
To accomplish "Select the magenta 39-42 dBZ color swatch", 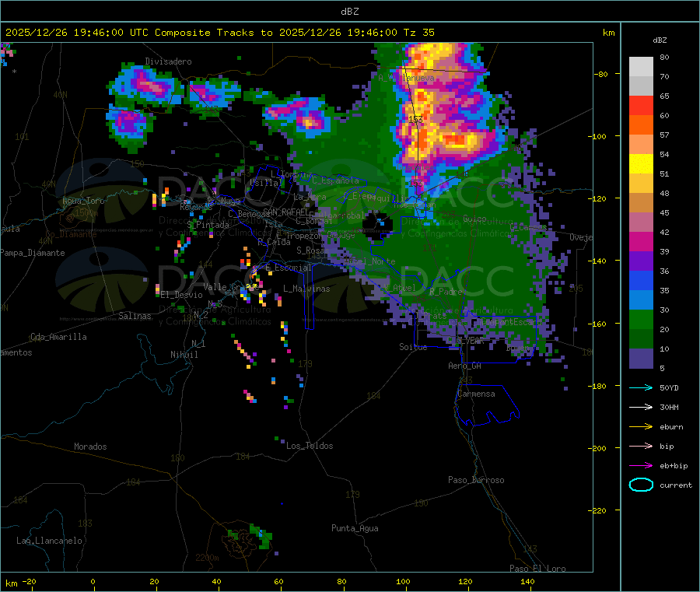I will (641, 241).
